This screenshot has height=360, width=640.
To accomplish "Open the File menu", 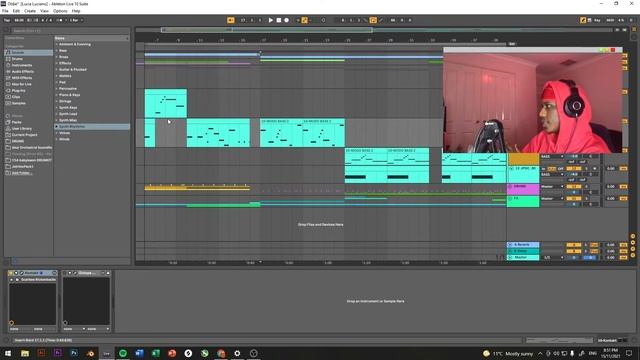I will pyautogui.click(x=5, y=11).
